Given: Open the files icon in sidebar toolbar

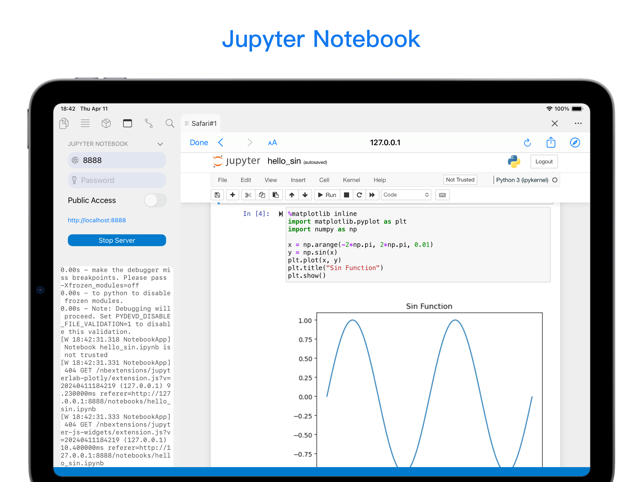Looking at the screenshot, I should 64,123.
